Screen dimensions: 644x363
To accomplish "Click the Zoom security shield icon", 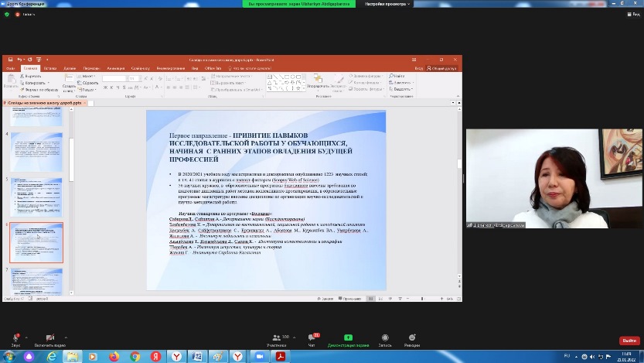I will click(8, 14).
